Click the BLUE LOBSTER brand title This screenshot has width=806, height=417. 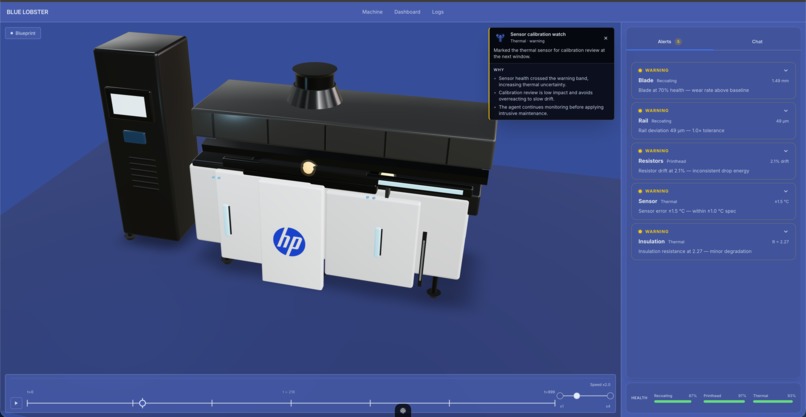[x=28, y=12]
